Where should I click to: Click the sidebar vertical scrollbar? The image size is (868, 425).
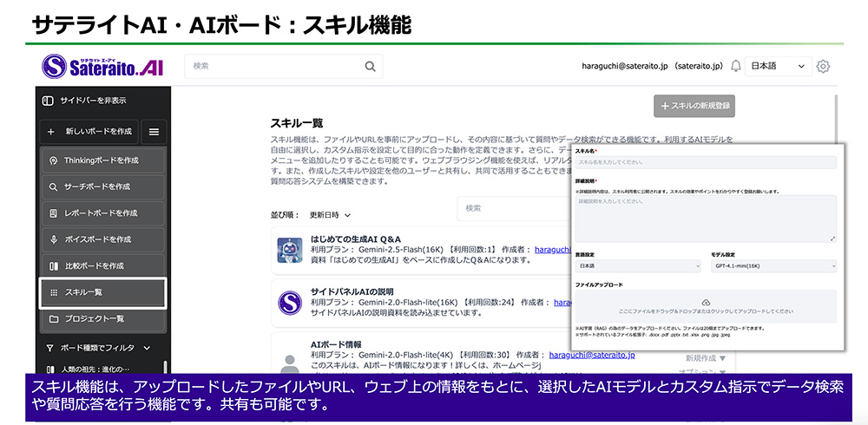point(165,368)
